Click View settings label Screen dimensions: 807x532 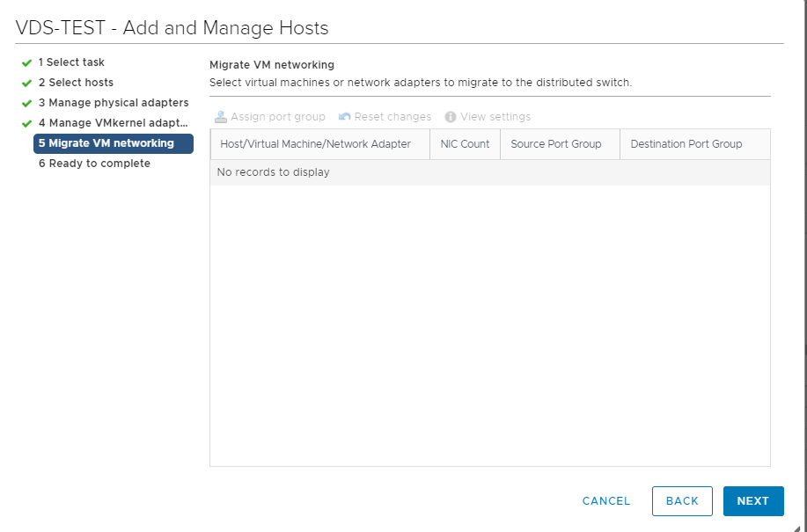[495, 117]
